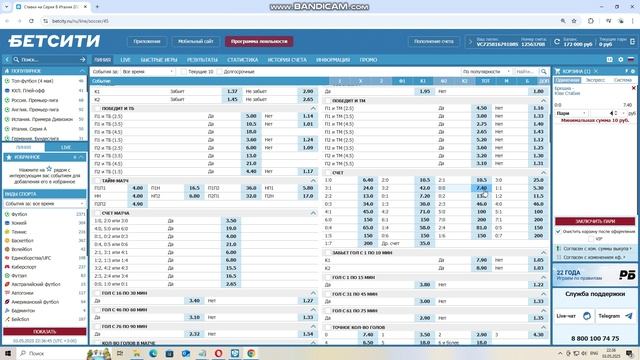
Task: Check the 'Победит и ТМ' group checkbox
Action: (x=328, y=100)
